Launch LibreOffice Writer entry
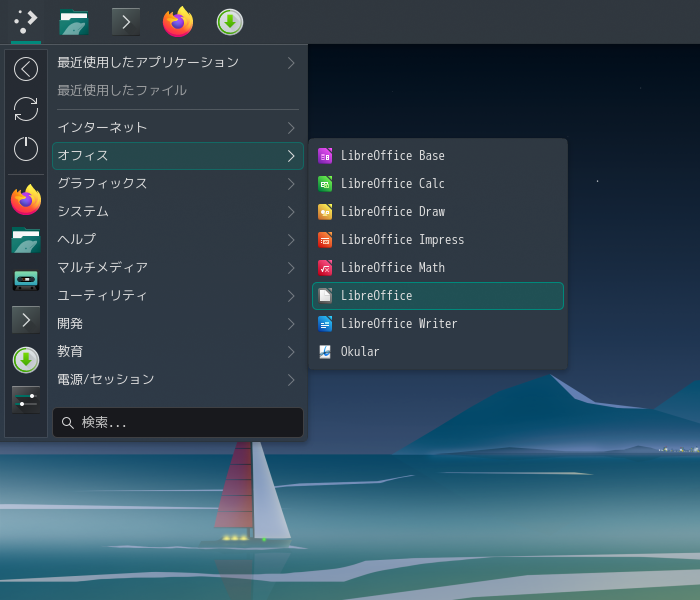The height and width of the screenshot is (600, 700). tap(438, 324)
